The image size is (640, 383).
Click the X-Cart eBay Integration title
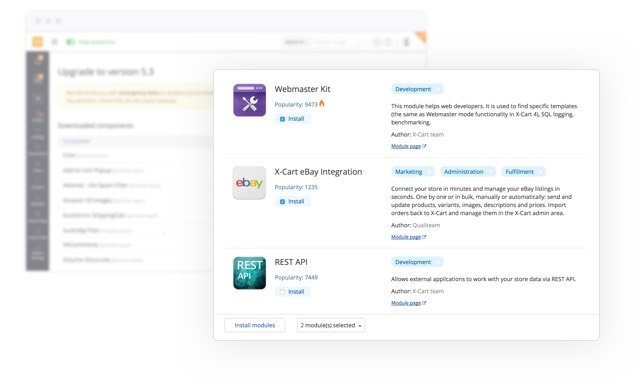[318, 172]
